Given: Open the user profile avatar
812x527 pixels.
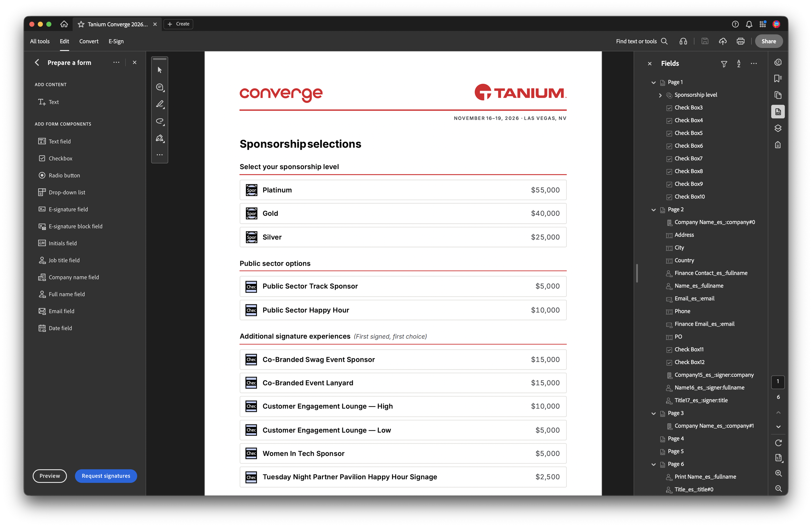Looking at the screenshot, I should pos(776,24).
